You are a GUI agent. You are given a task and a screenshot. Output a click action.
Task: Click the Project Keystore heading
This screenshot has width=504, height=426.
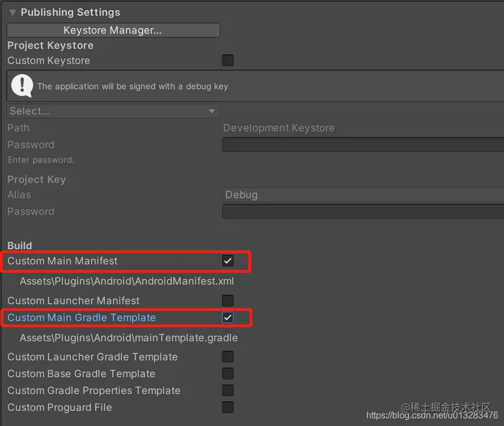(51, 45)
